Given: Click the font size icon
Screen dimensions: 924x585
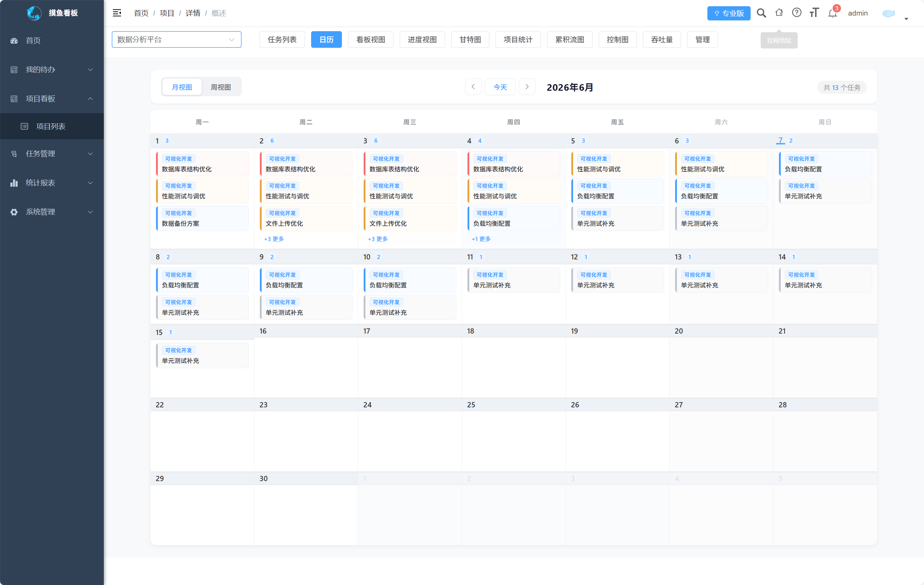Looking at the screenshot, I should click(814, 13).
